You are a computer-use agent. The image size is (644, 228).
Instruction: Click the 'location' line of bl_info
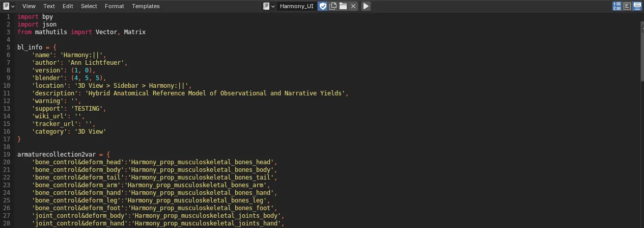coord(111,86)
